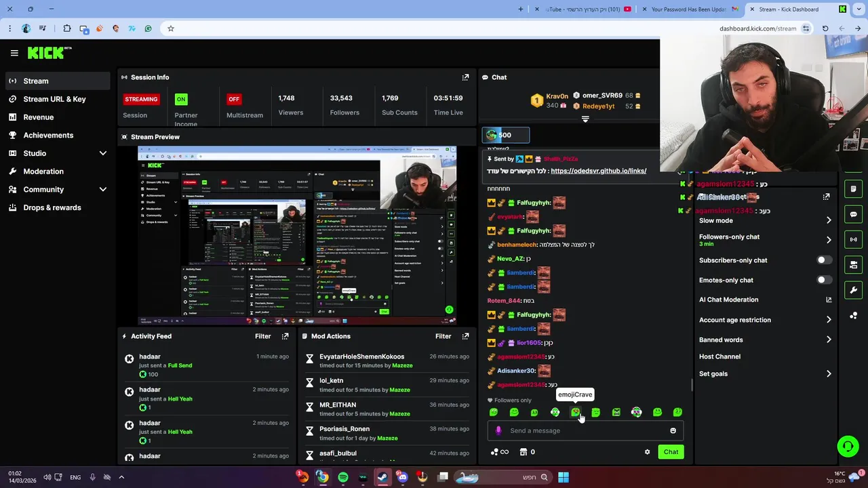
Task: Pop out the Session Info panel
Action: (465, 77)
